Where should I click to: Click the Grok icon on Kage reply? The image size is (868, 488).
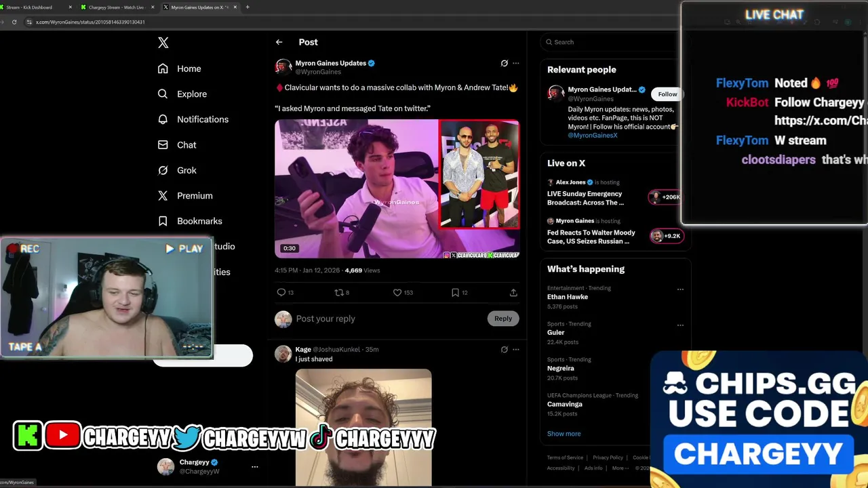[x=504, y=350]
